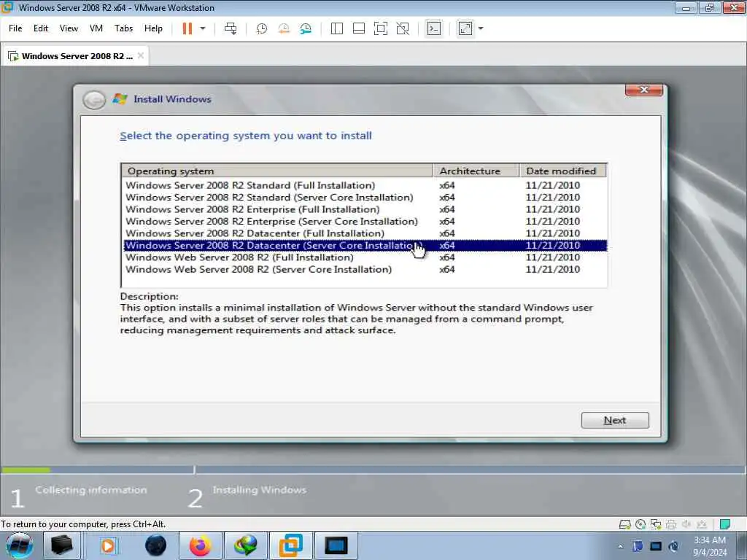Select Enterprise (Server Core Installation) row

365,222
